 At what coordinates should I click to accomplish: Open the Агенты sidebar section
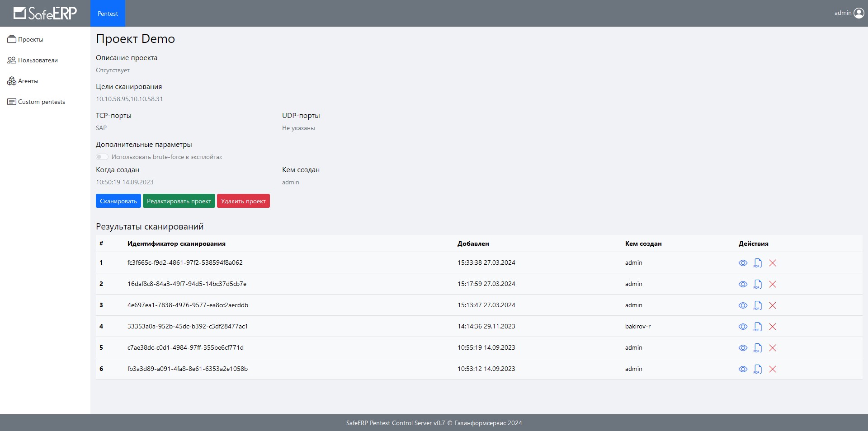pos(23,81)
